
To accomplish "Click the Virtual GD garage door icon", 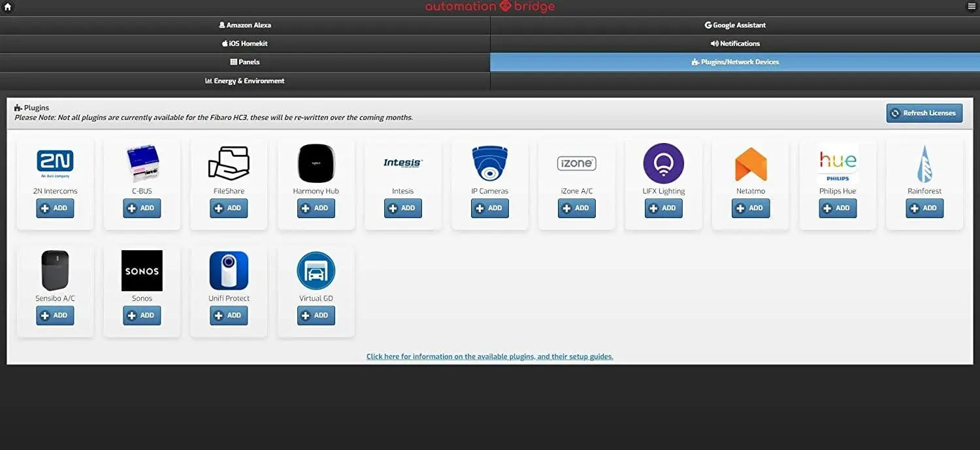I will pyautogui.click(x=316, y=270).
